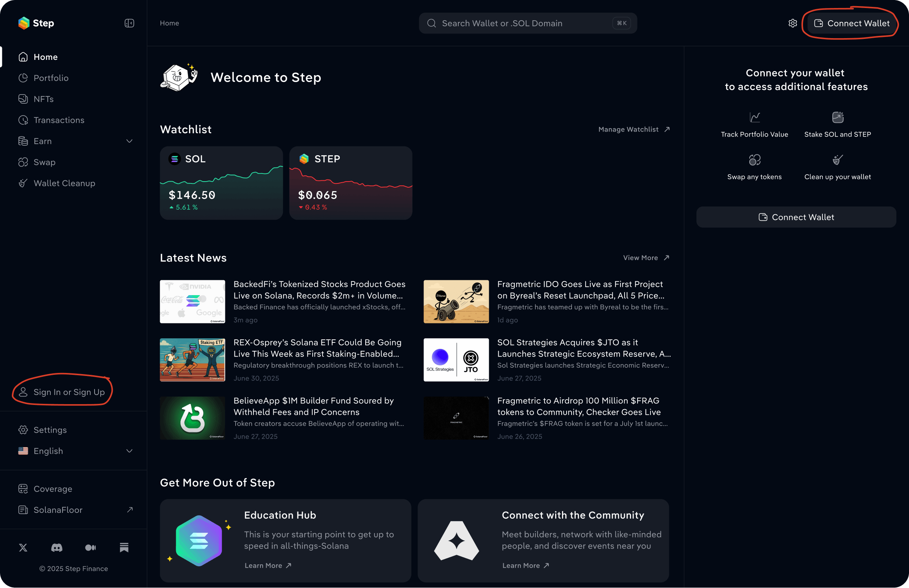Image resolution: width=909 pixels, height=588 pixels.
Task: Click the Swap any tokens icon
Action: click(x=755, y=160)
